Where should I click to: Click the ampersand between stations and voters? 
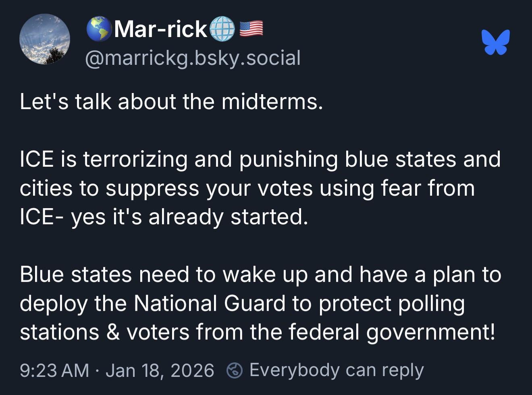(x=113, y=333)
